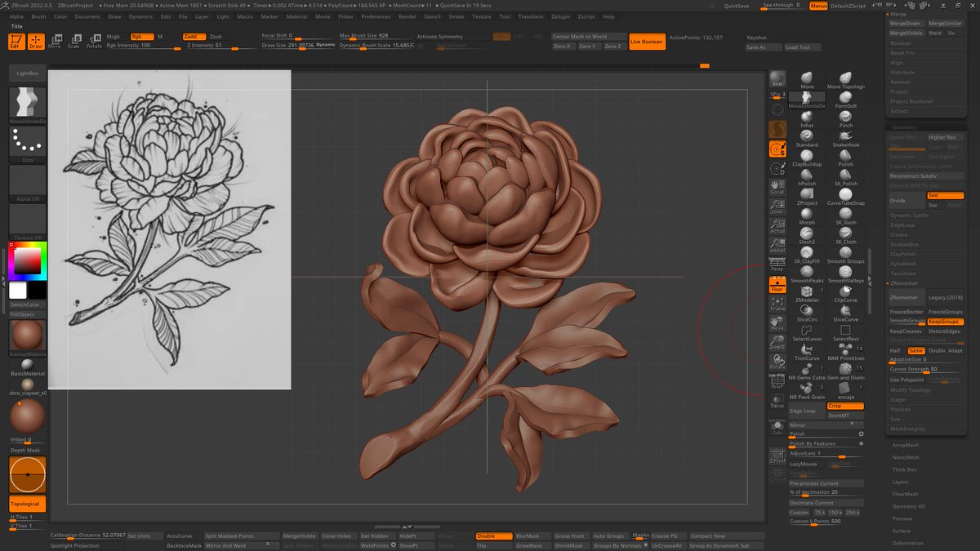Open the Preferences menu
The width and height of the screenshot is (980, 551).
coord(376,16)
